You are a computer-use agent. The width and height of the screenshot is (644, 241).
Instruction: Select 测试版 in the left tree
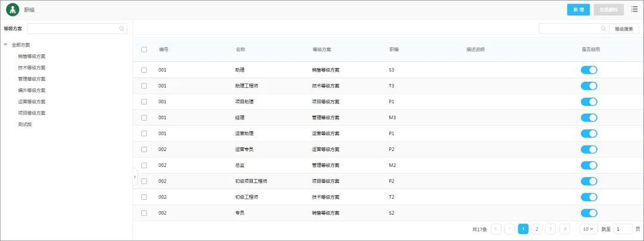pos(25,124)
